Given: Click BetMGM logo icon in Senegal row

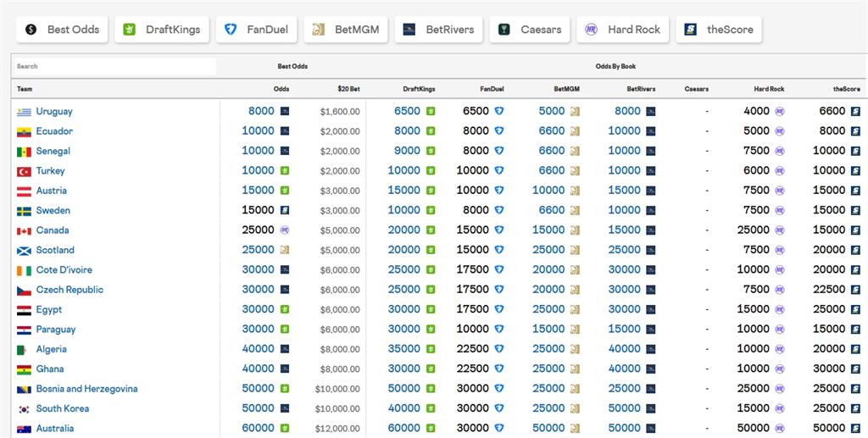Looking at the screenshot, I should pyautogui.click(x=576, y=151).
